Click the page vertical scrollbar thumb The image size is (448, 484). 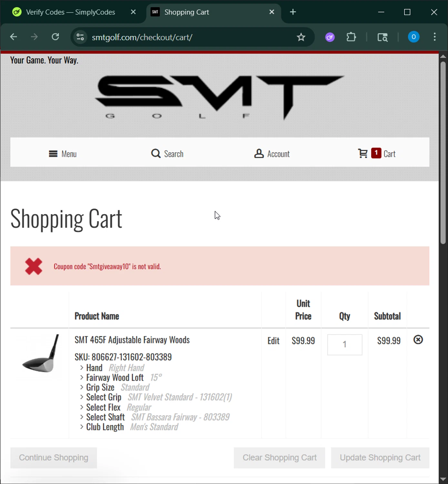pyautogui.click(x=443, y=152)
